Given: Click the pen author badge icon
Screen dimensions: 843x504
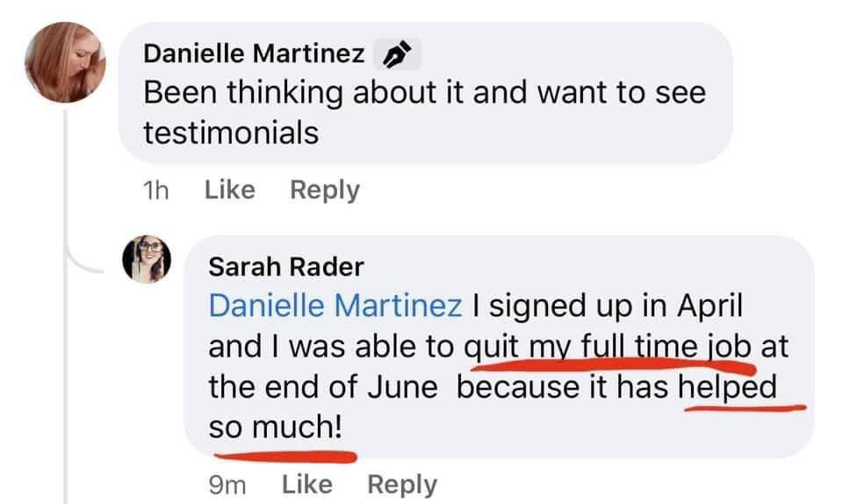Looking at the screenshot, I should click(397, 54).
